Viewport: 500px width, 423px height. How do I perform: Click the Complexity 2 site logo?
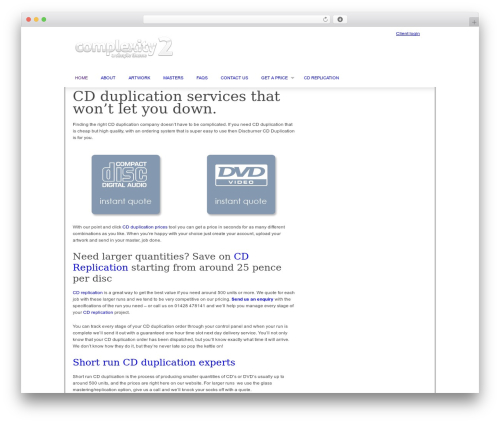(124, 47)
